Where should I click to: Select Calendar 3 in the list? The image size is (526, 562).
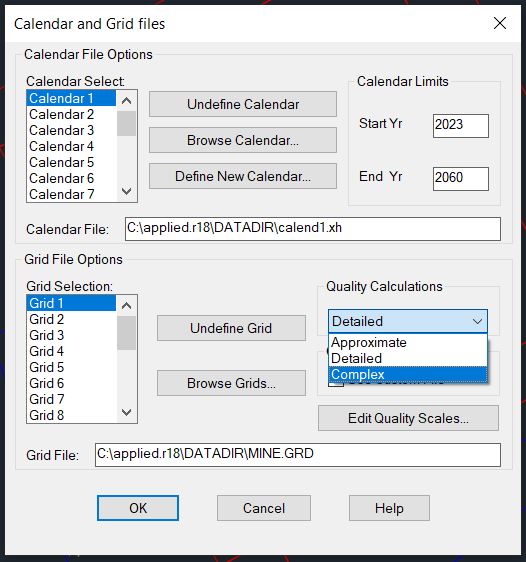[x=71, y=130]
